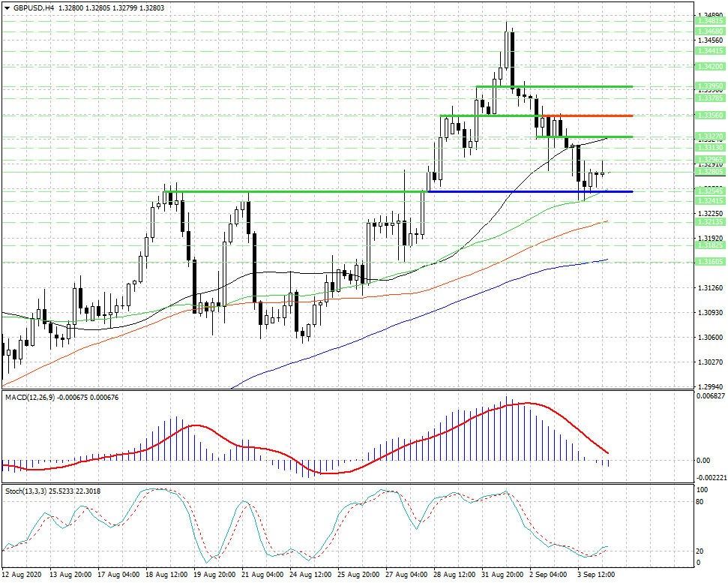The height and width of the screenshot is (583, 728).
Task: Click the 2 Sep 04:00 time label
Action: 548,575
